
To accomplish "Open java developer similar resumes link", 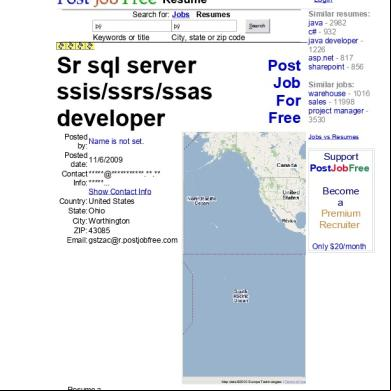I will 333,41.
